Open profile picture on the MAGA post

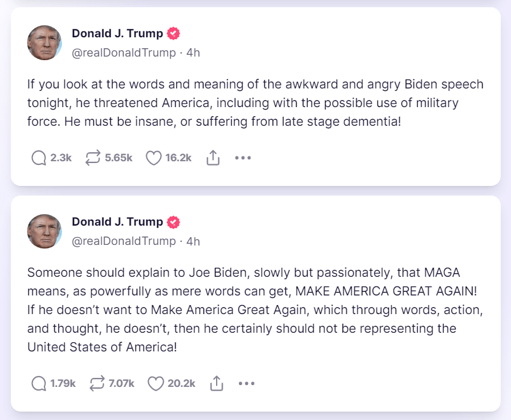(45, 232)
